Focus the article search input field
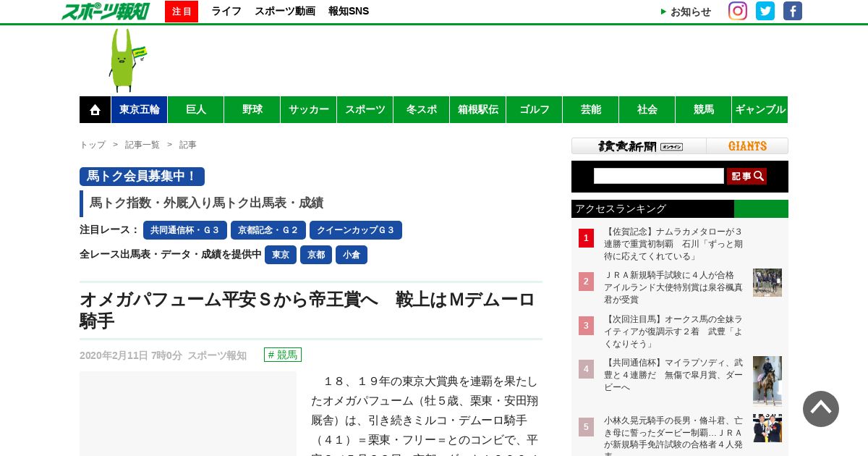This screenshot has height=456, width=868. click(659, 176)
